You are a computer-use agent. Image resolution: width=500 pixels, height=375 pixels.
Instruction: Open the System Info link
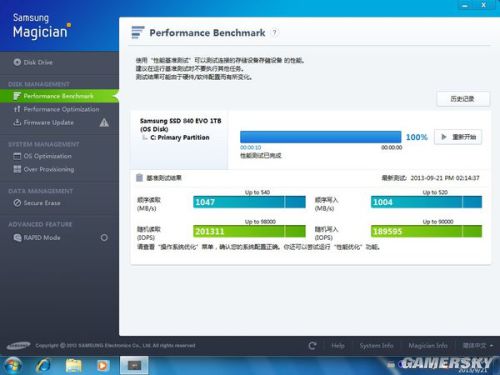click(x=376, y=346)
